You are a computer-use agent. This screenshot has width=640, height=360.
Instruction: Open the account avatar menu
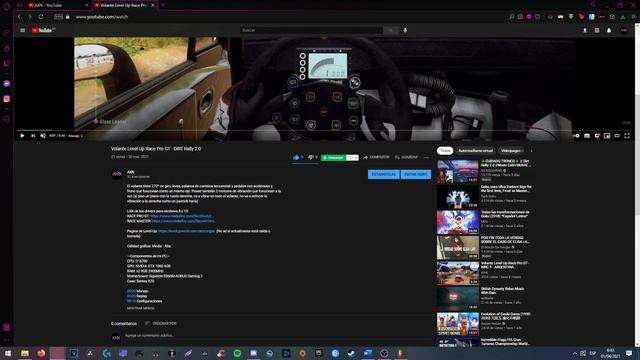point(623,30)
